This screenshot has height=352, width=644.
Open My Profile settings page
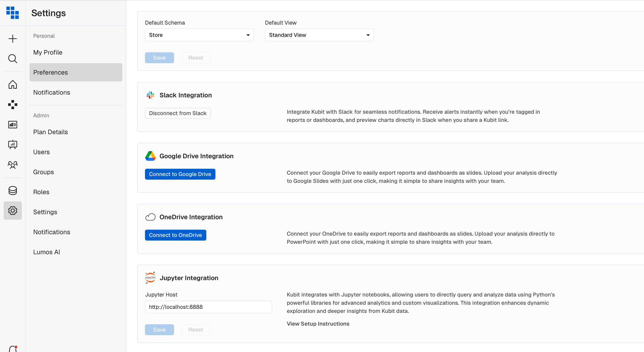tap(48, 52)
